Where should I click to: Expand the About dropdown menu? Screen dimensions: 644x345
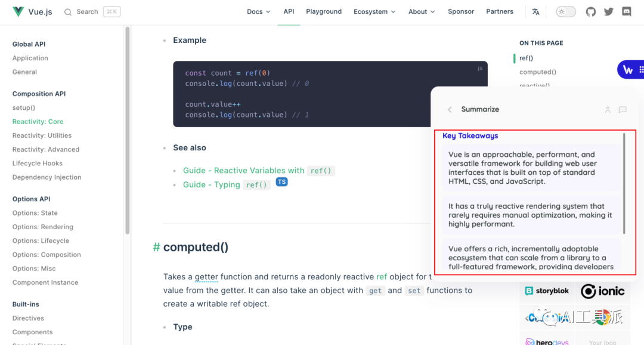click(x=422, y=12)
